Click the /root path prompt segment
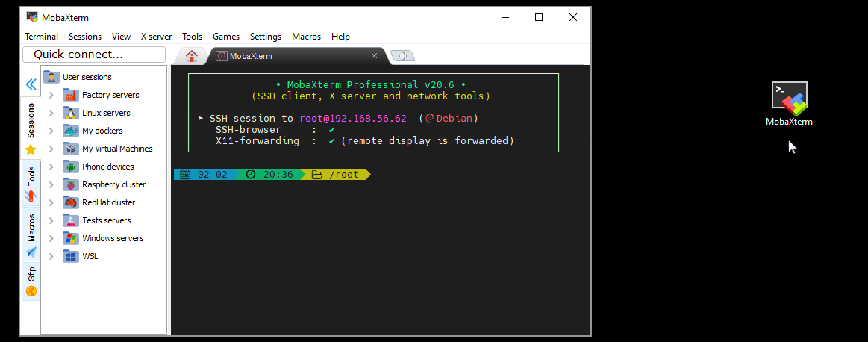868x342 pixels. pos(337,175)
